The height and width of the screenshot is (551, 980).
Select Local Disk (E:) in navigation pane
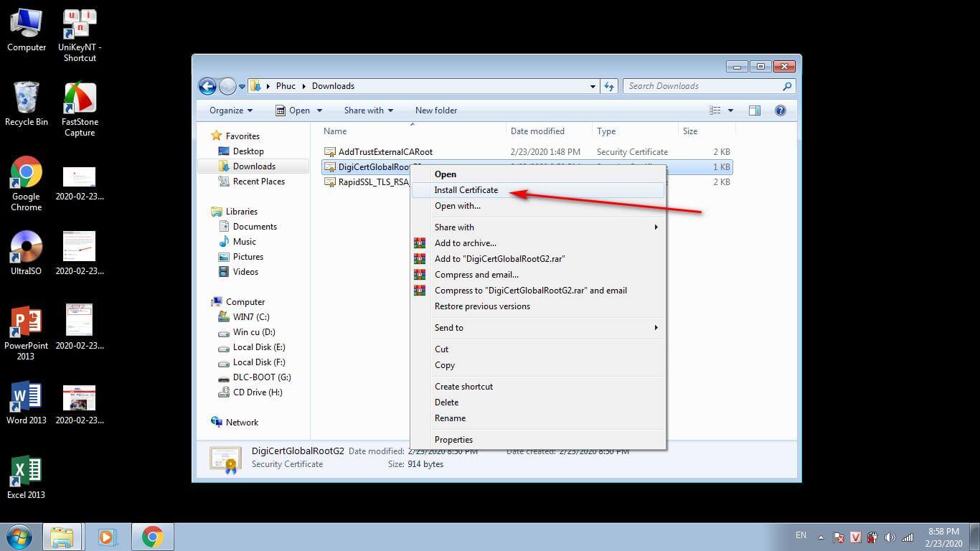(x=258, y=347)
